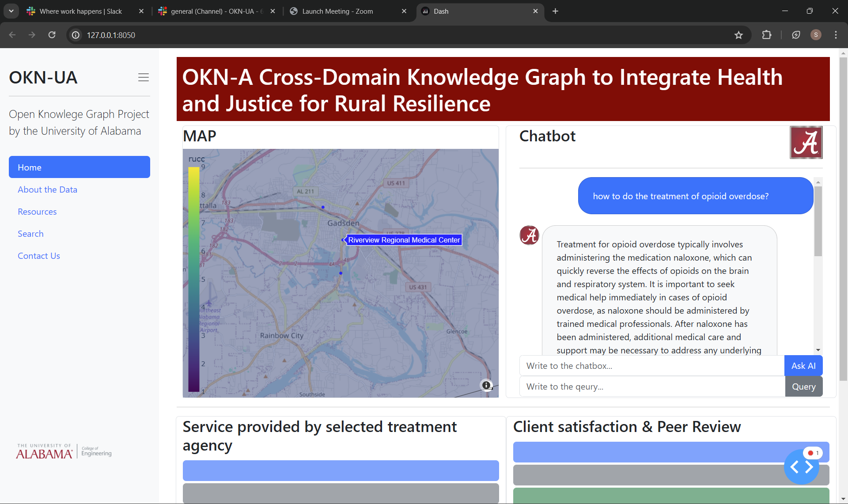
Task: Click the Query button
Action: (803, 387)
